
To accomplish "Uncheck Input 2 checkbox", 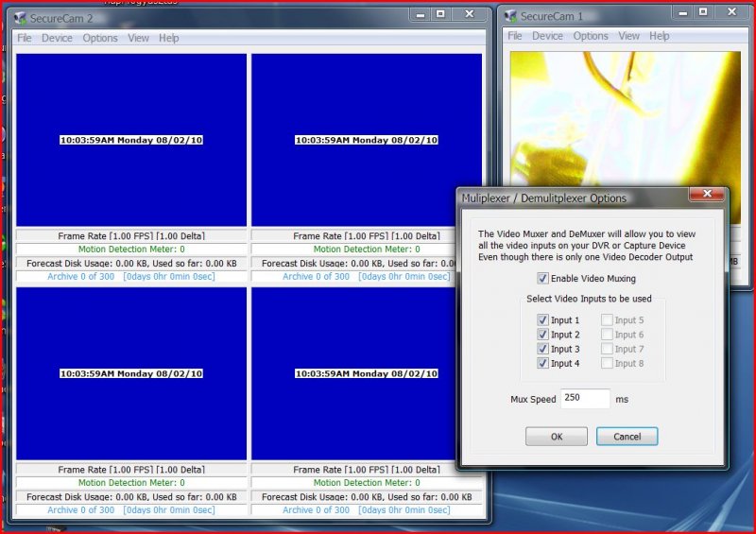I will (x=542, y=335).
